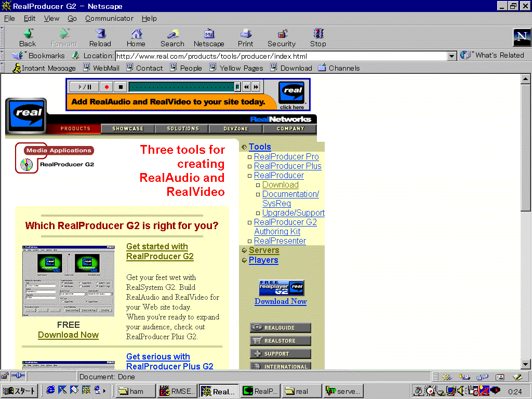This screenshot has height=399, width=532.
Task: Switch to the Solutions site tab
Action: [183, 129]
